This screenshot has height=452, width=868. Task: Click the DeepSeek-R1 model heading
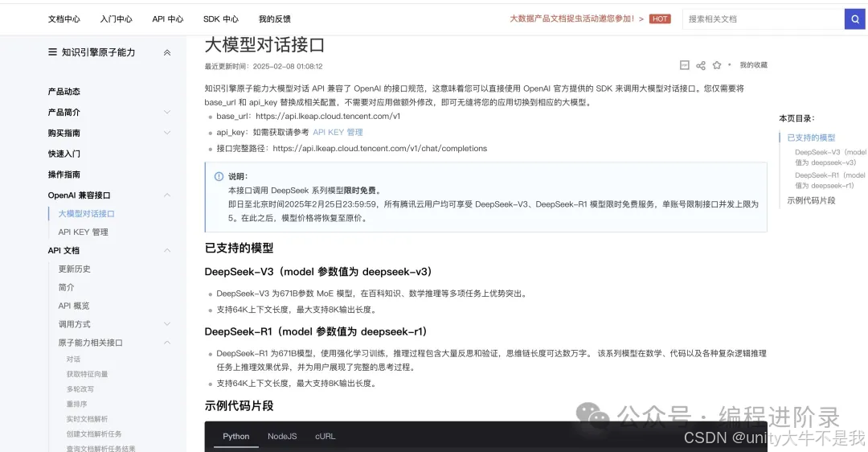(316, 332)
